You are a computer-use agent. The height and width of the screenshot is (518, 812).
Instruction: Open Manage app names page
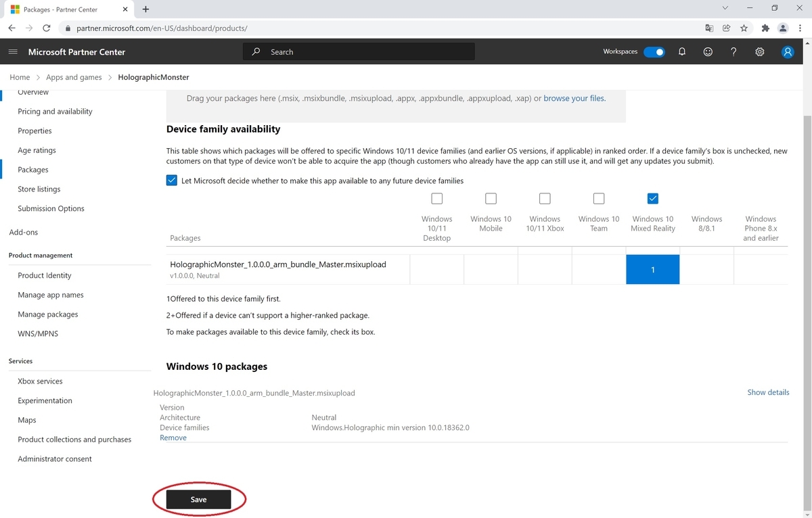50,295
